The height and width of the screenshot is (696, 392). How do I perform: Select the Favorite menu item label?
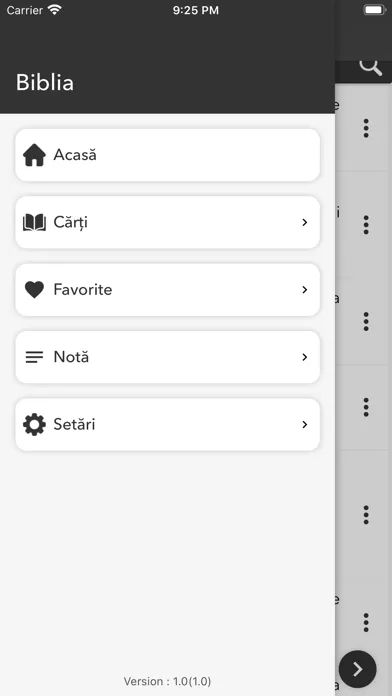click(x=83, y=290)
